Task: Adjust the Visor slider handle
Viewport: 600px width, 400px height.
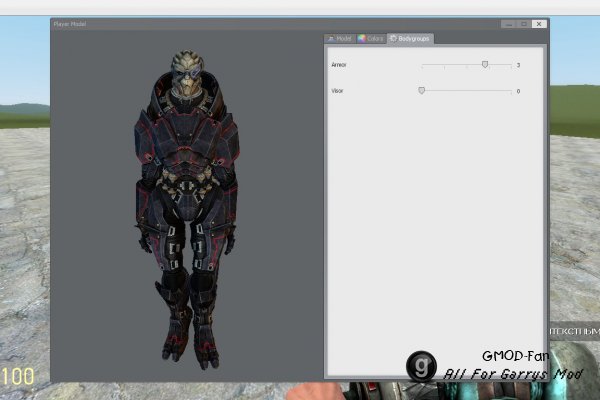Action: coord(421,90)
